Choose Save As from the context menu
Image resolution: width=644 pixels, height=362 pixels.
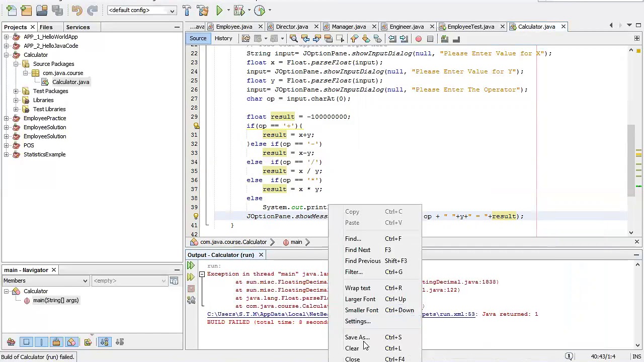(x=357, y=337)
